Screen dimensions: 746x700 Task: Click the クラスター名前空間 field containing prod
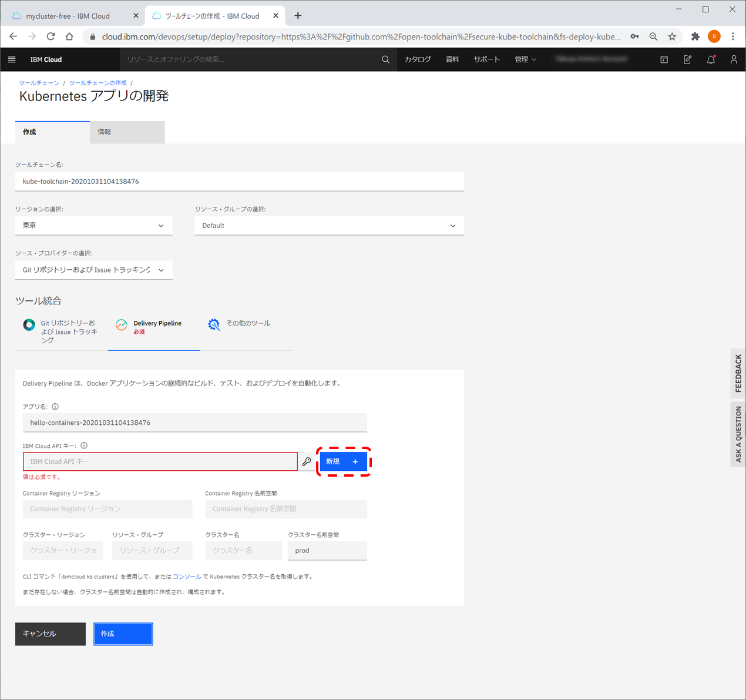[328, 551]
